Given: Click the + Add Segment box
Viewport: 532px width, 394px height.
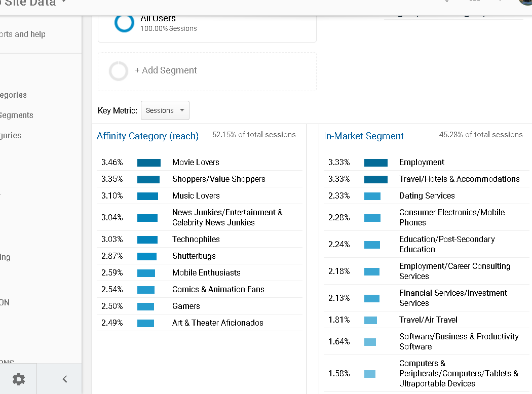Looking at the screenshot, I should [207, 71].
